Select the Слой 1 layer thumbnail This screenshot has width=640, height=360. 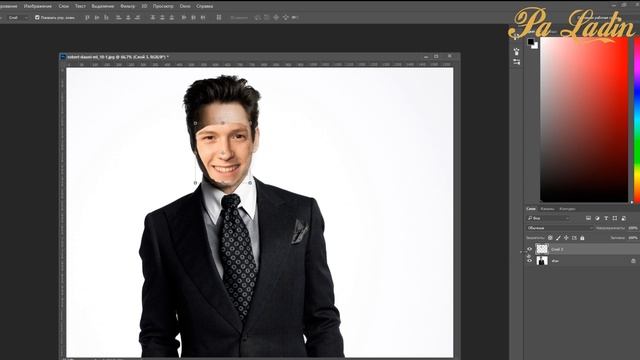click(542, 249)
